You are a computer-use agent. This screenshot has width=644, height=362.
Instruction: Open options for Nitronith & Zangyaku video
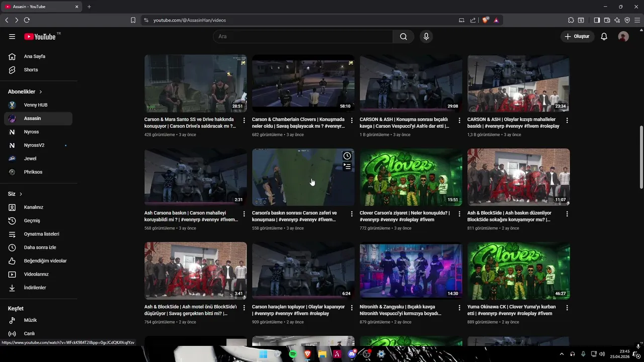pos(459,308)
